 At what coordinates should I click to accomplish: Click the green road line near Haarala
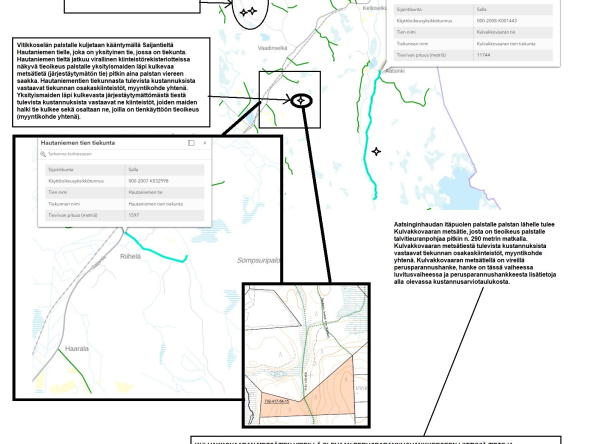coord(74,371)
